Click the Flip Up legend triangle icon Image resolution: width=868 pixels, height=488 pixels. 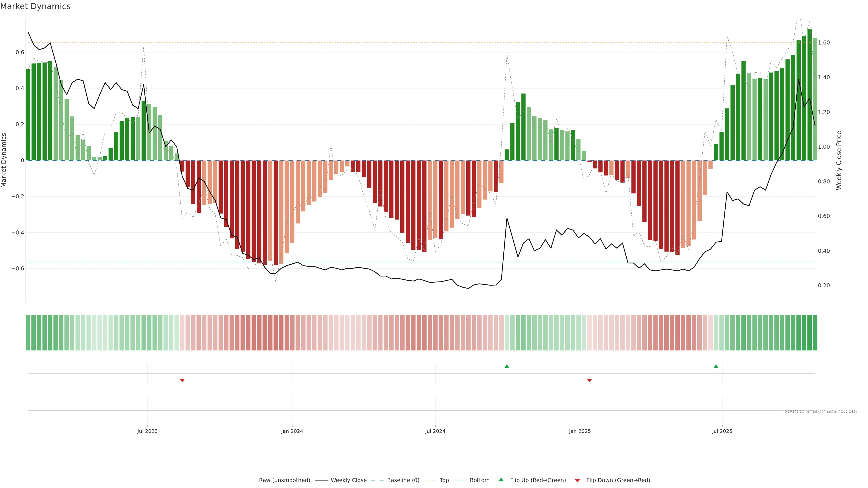[501, 480]
